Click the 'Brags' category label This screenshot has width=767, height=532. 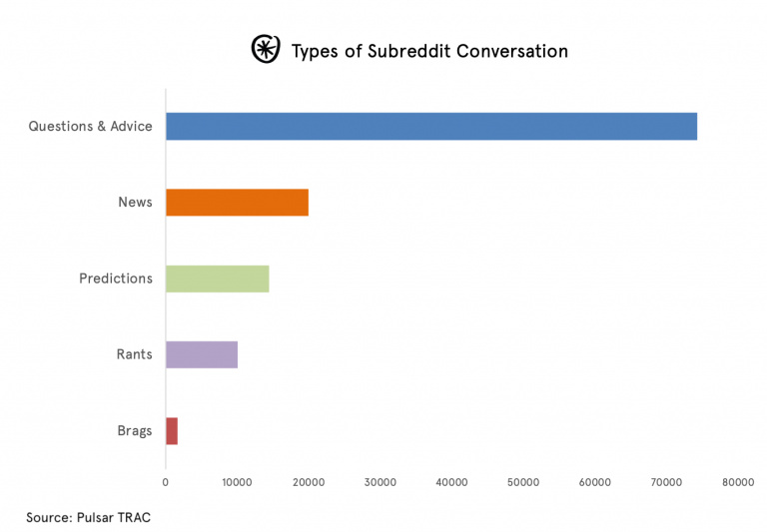134,431
